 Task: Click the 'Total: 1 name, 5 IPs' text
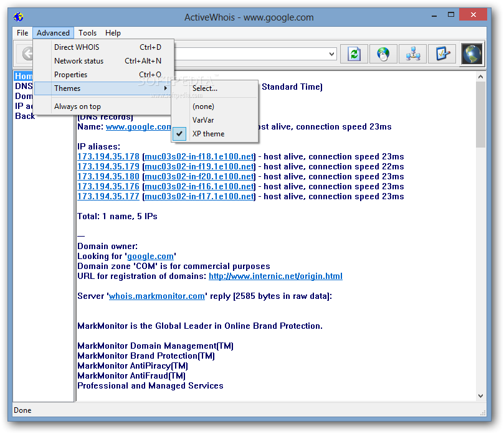(117, 217)
